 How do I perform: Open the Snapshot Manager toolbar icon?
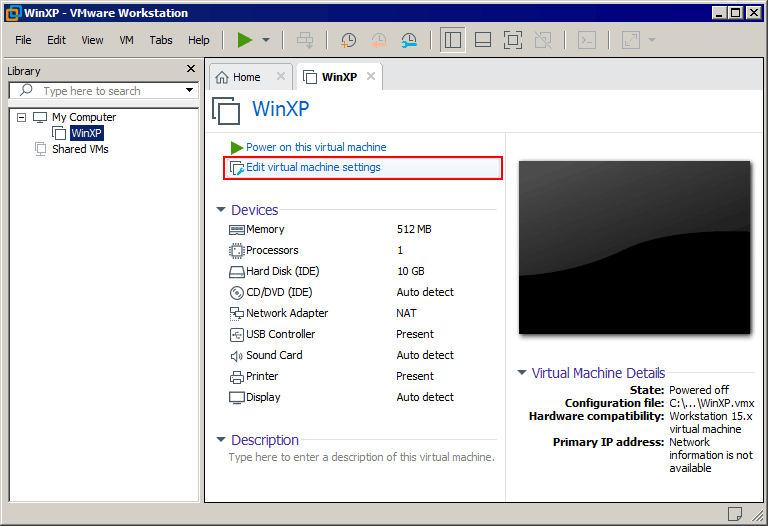tap(409, 40)
